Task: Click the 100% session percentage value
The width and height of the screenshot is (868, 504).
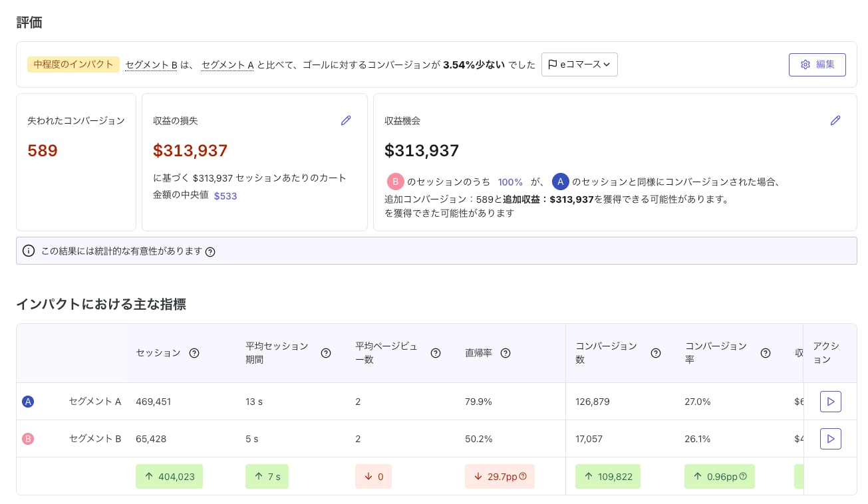Action: pyautogui.click(x=510, y=182)
